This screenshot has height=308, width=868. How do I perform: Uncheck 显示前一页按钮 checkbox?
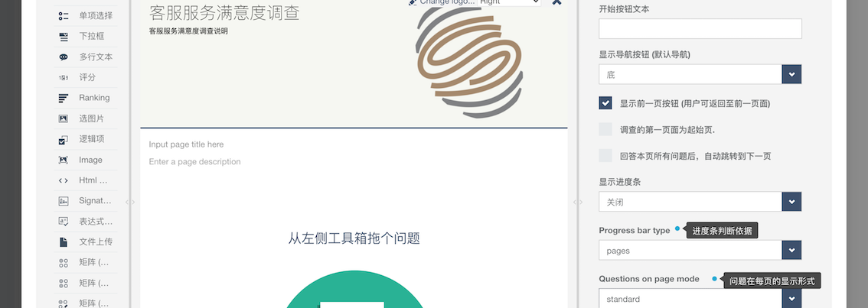click(x=605, y=103)
